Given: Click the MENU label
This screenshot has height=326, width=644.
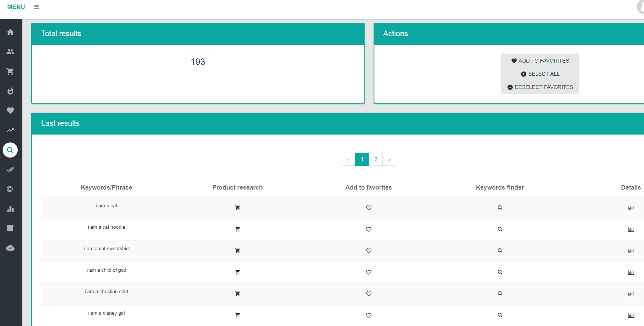Looking at the screenshot, I should point(16,7).
